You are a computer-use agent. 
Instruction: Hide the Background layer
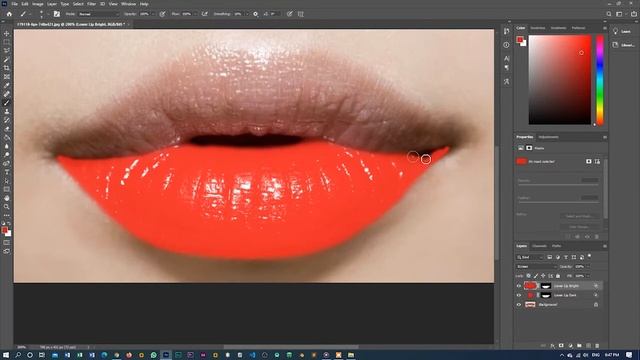tap(519, 304)
